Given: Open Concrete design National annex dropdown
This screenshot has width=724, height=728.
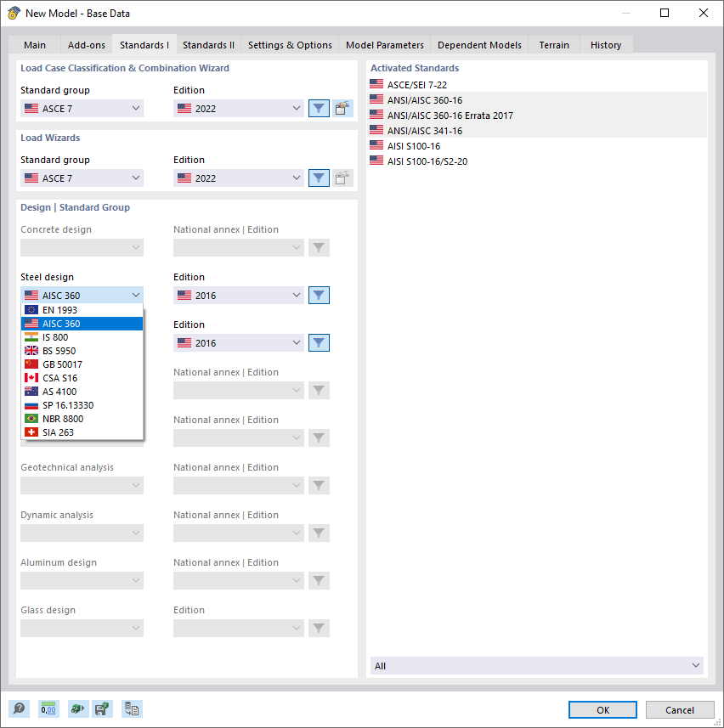Looking at the screenshot, I should (x=239, y=247).
